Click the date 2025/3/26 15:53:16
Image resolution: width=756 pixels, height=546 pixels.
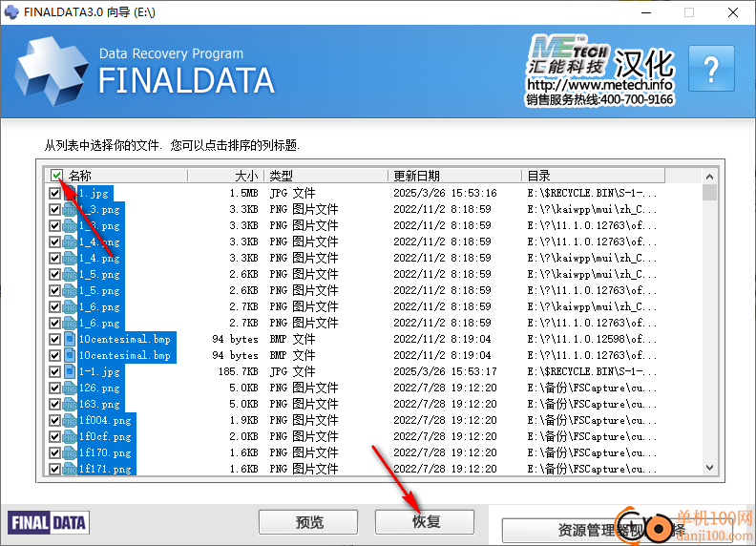pyautogui.click(x=445, y=194)
